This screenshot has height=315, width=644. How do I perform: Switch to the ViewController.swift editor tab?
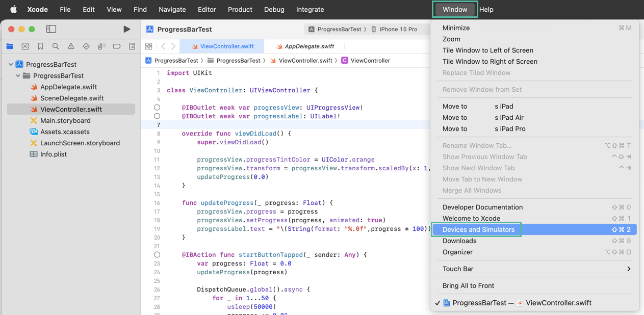point(222,46)
